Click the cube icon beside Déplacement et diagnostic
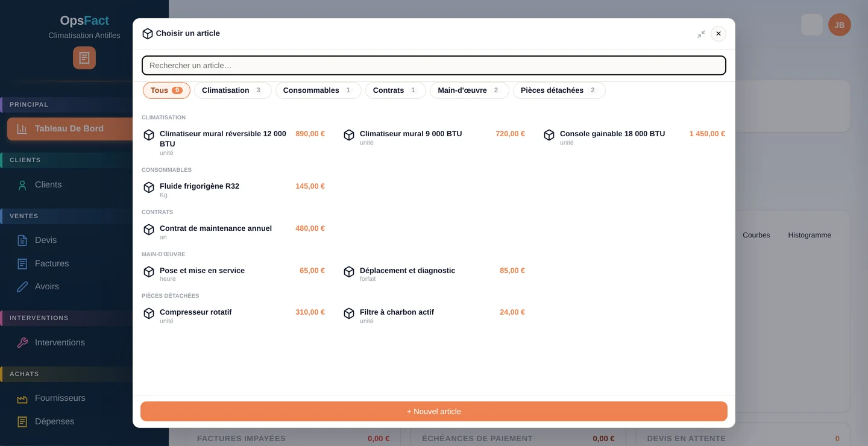Screen dimensions: 868x446 pyautogui.click(x=349, y=272)
